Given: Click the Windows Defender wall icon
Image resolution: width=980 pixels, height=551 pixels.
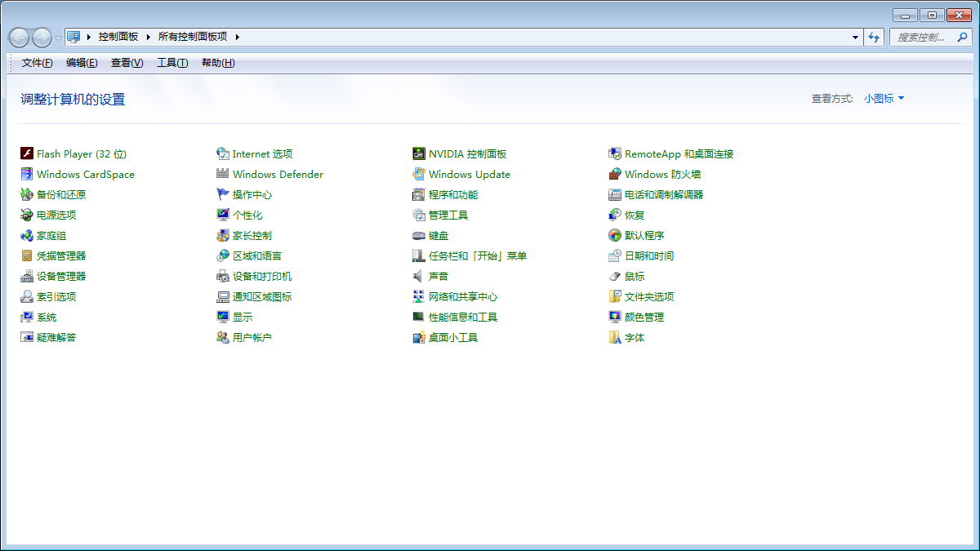Looking at the screenshot, I should pos(223,174).
